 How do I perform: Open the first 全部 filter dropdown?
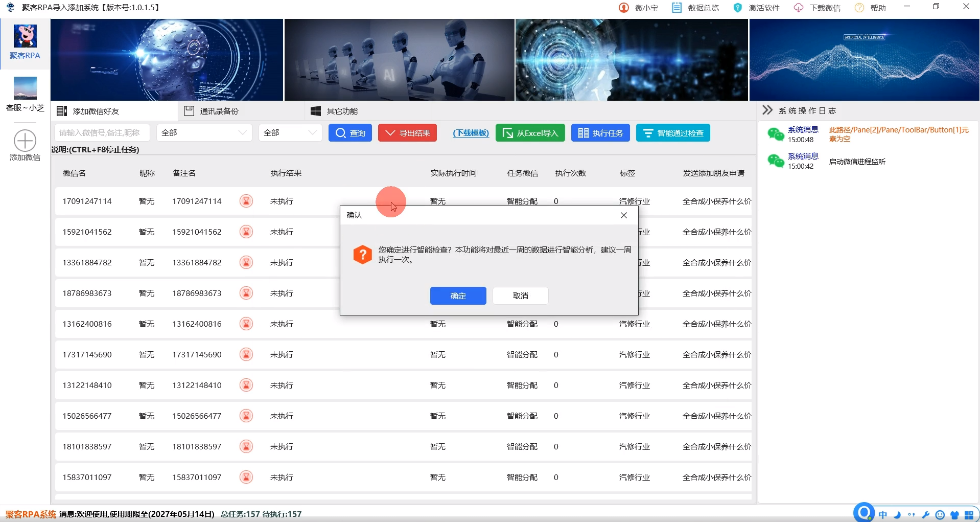point(203,132)
